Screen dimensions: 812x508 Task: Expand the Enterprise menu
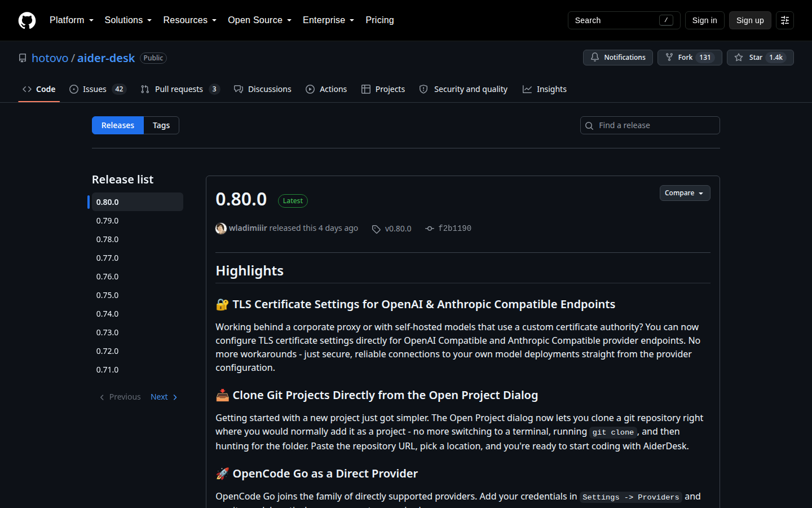point(329,20)
